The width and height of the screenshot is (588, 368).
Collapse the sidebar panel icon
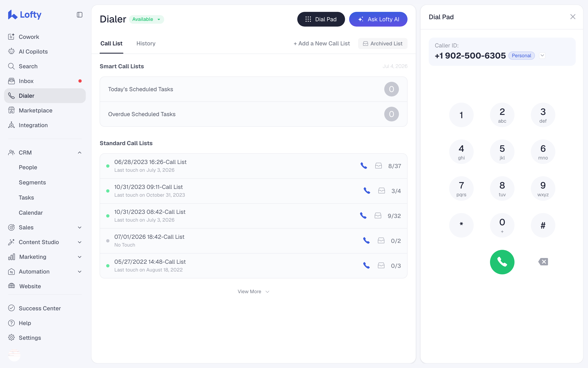(x=79, y=15)
